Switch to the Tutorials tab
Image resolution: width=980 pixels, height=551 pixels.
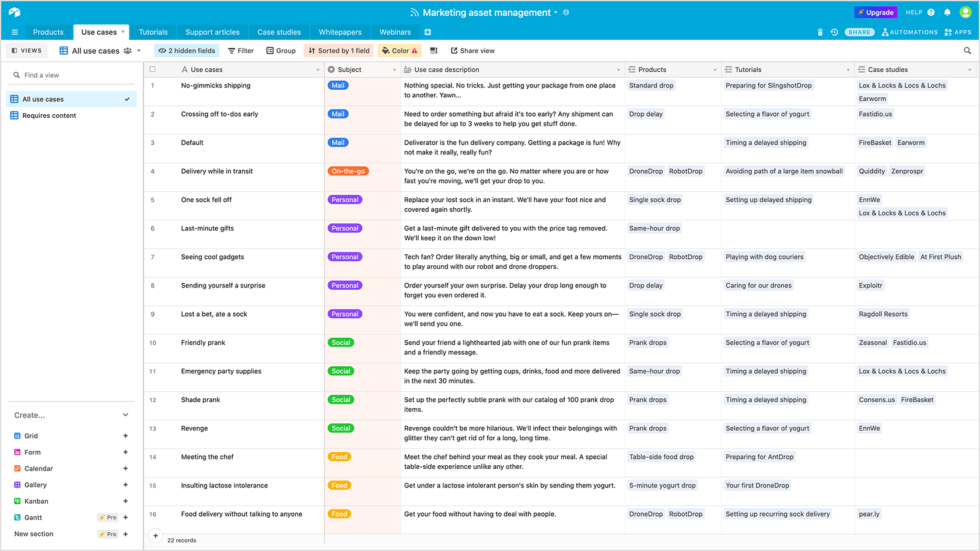[153, 32]
